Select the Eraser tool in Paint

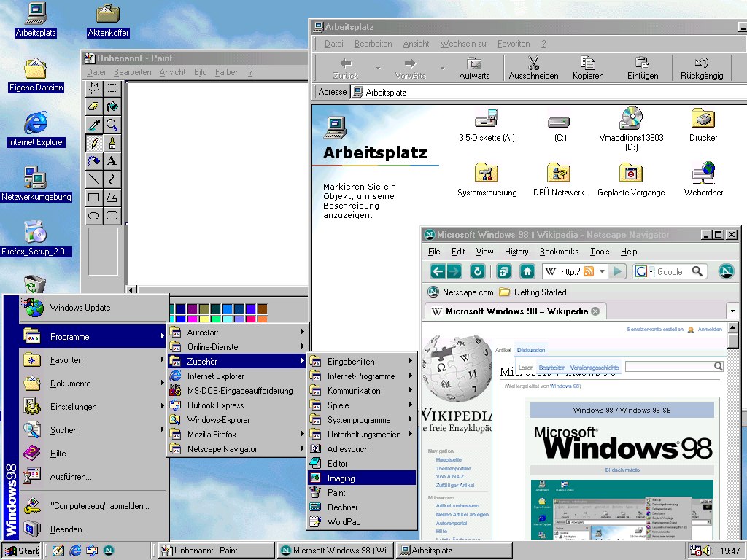click(x=93, y=106)
